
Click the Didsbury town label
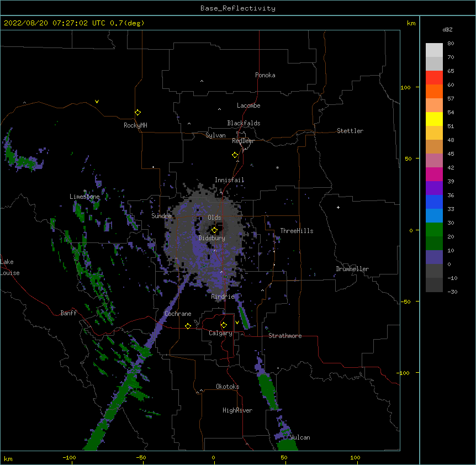coord(212,238)
